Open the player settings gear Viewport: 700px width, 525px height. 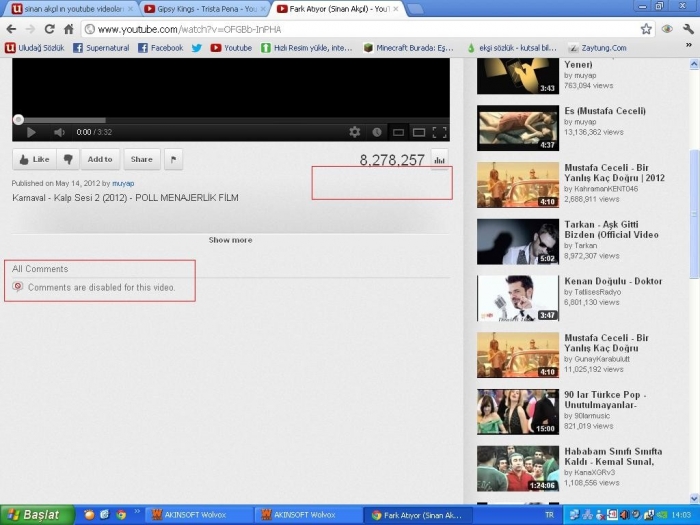[x=354, y=132]
